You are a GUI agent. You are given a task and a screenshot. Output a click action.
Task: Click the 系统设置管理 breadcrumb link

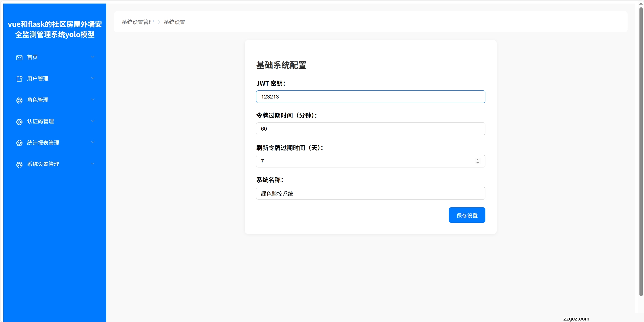(x=138, y=22)
